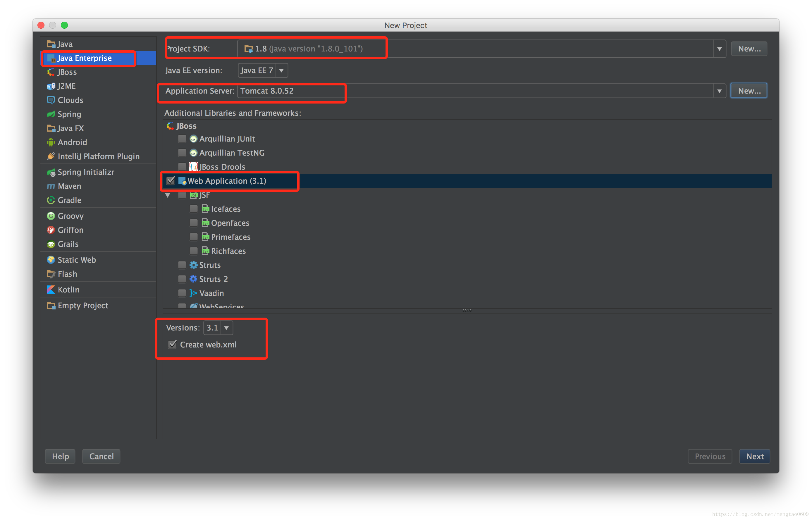Click the Help button

(x=60, y=457)
